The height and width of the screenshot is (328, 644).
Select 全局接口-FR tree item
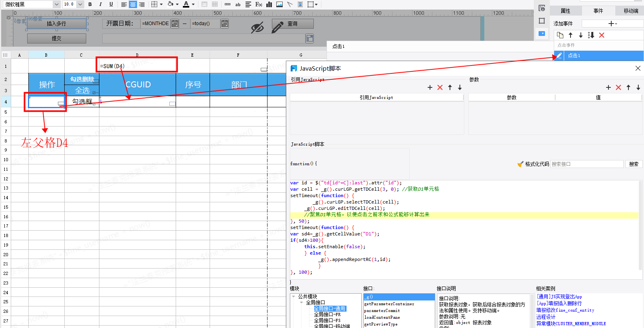pos(327,314)
